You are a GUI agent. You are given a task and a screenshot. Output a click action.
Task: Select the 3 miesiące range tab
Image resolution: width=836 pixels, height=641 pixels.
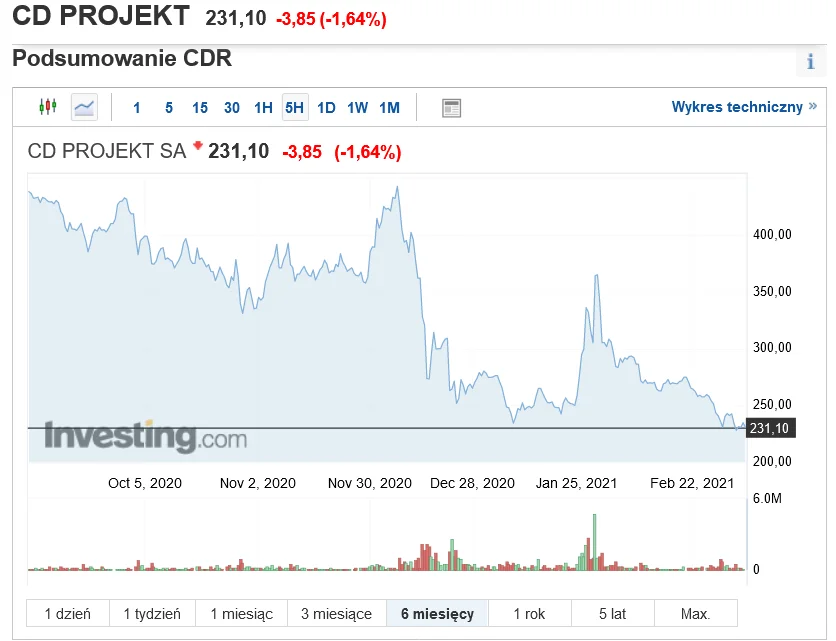tap(336, 613)
